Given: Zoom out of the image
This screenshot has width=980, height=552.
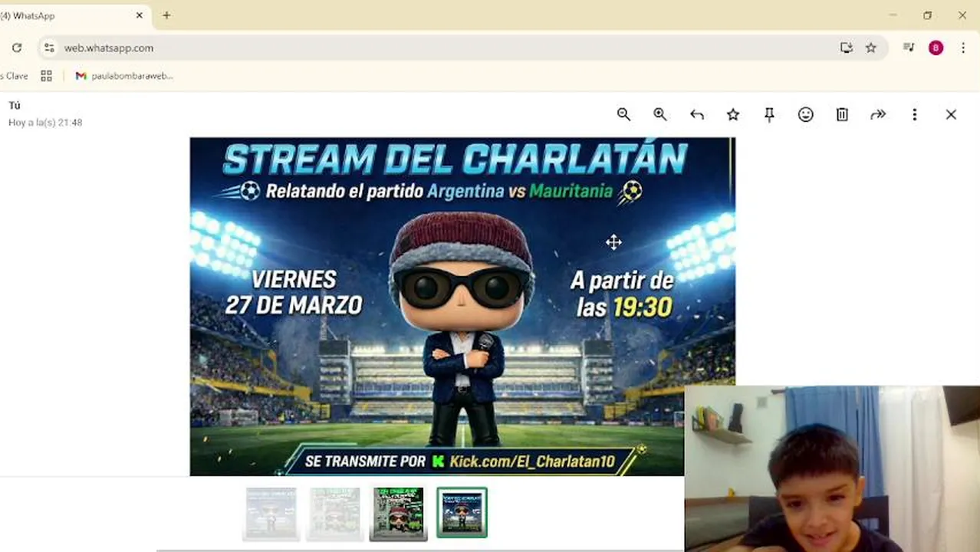Looking at the screenshot, I should (x=623, y=114).
